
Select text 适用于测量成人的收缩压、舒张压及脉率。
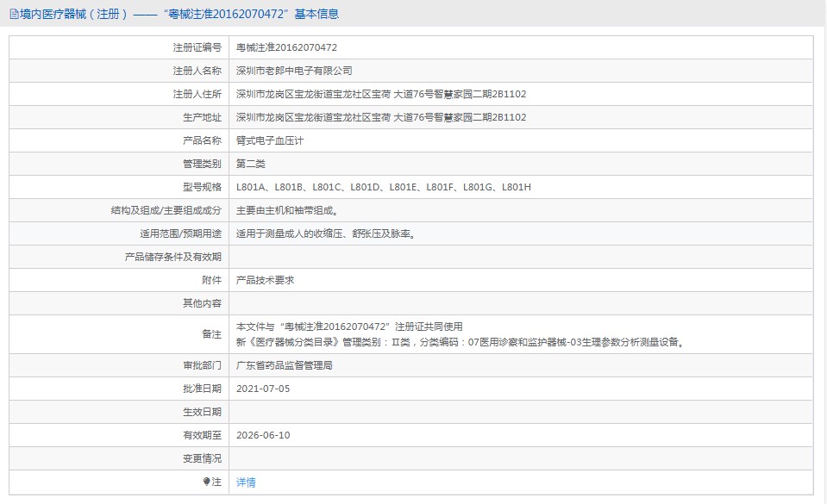(327, 233)
